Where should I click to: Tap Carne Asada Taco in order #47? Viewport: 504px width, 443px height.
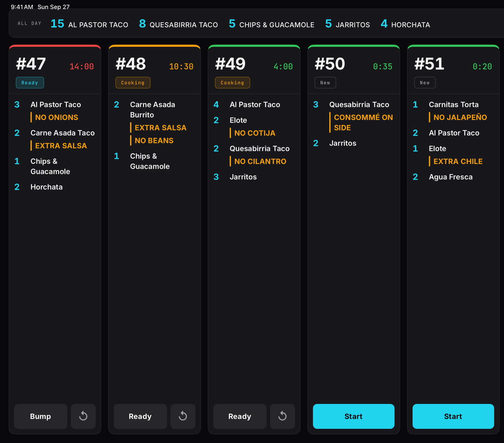(62, 133)
